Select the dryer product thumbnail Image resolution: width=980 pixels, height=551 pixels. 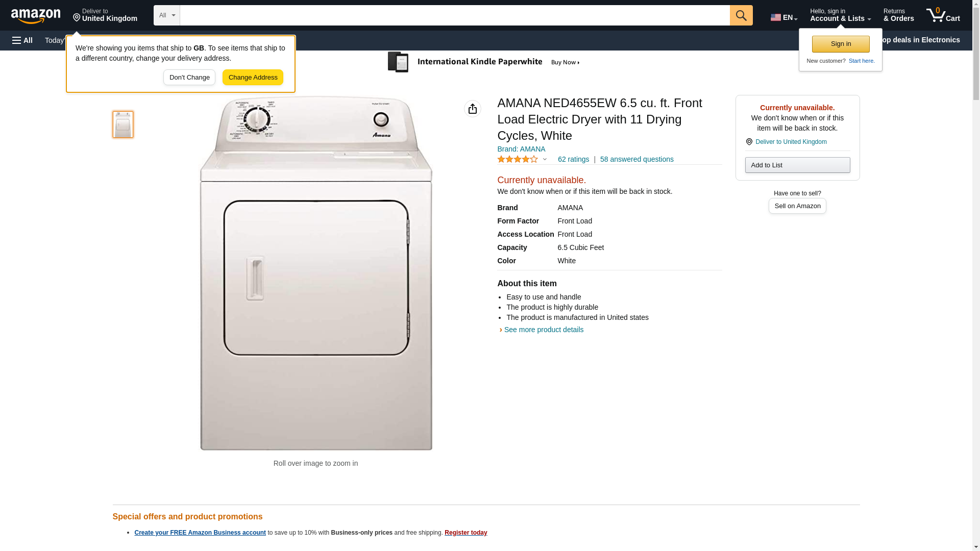click(x=123, y=124)
